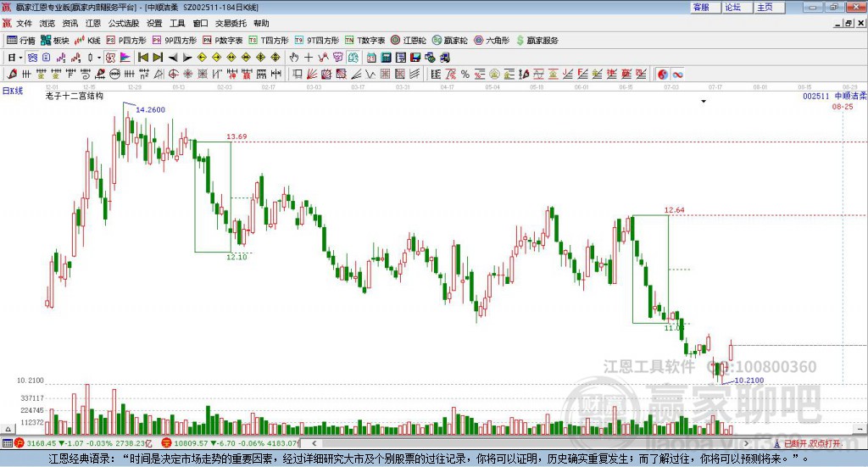The height and width of the screenshot is (467, 868).
Task: Open the 赢家轮 wheel tool
Action: (449, 41)
